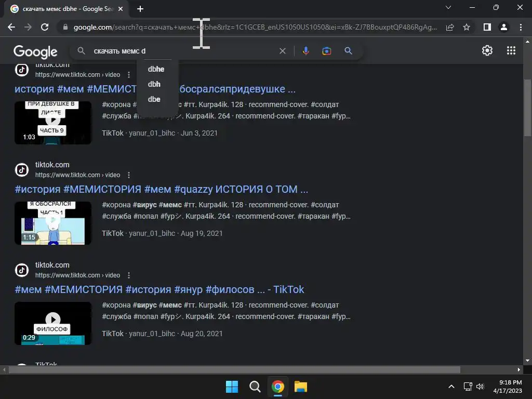Go back to the previous page
Screen dimensions: 532x399
[x=11, y=27]
